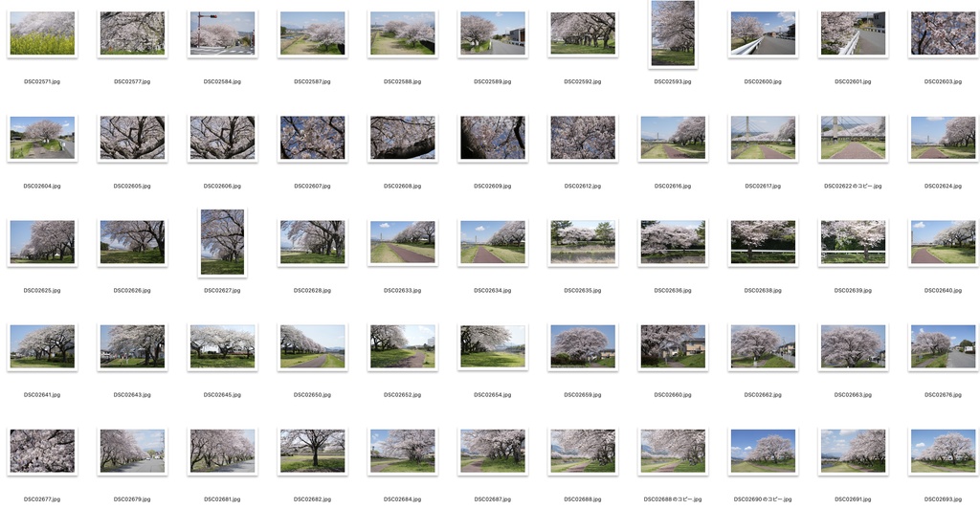This screenshot has height=510, width=980.
Task: Select the DSC02628.jpg file name
Action: pyautogui.click(x=312, y=291)
